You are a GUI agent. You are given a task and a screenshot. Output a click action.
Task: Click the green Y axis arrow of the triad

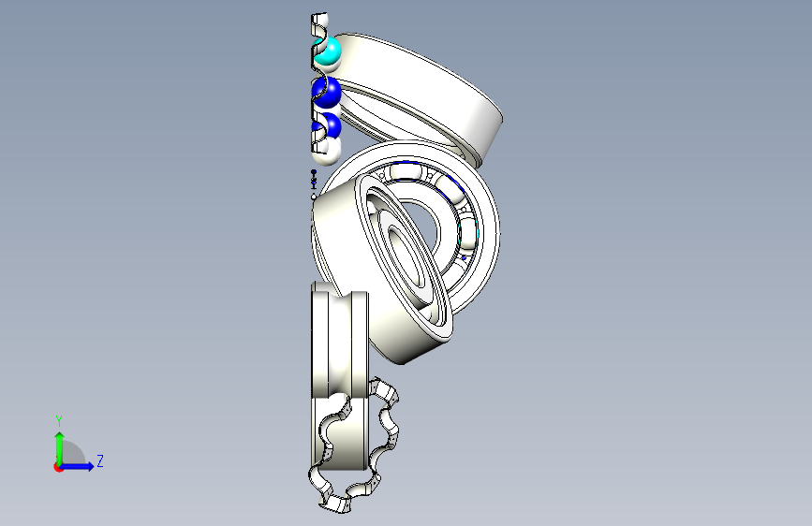pyautogui.click(x=60, y=448)
